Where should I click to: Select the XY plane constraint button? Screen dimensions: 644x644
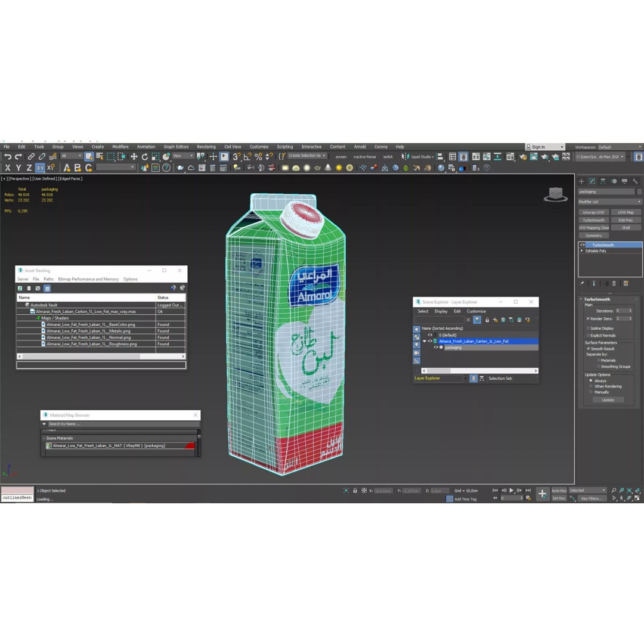point(40,168)
